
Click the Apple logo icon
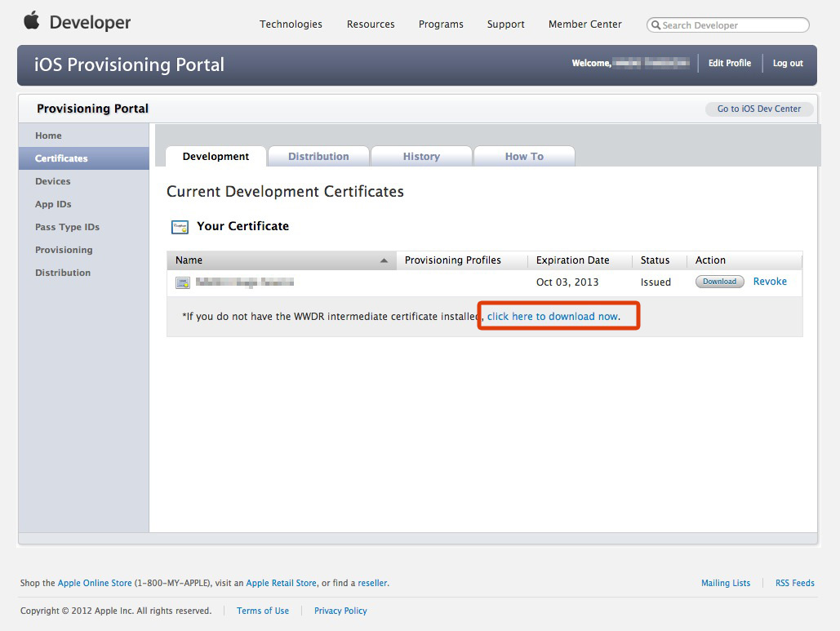point(32,20)
